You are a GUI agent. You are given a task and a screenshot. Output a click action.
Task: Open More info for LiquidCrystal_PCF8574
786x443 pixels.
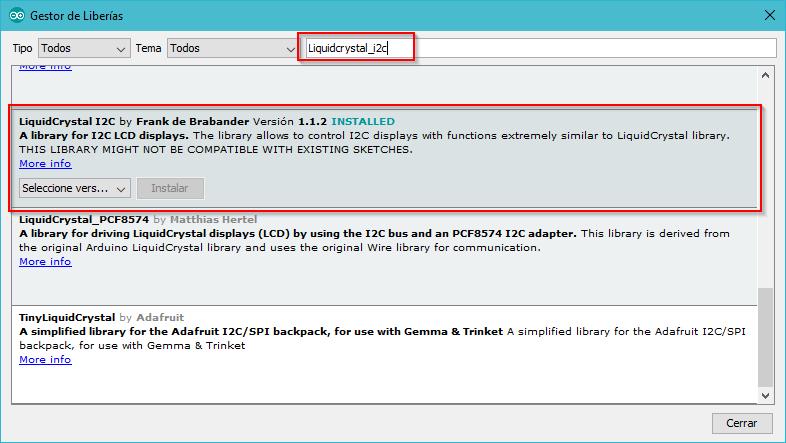click(45, 262)
